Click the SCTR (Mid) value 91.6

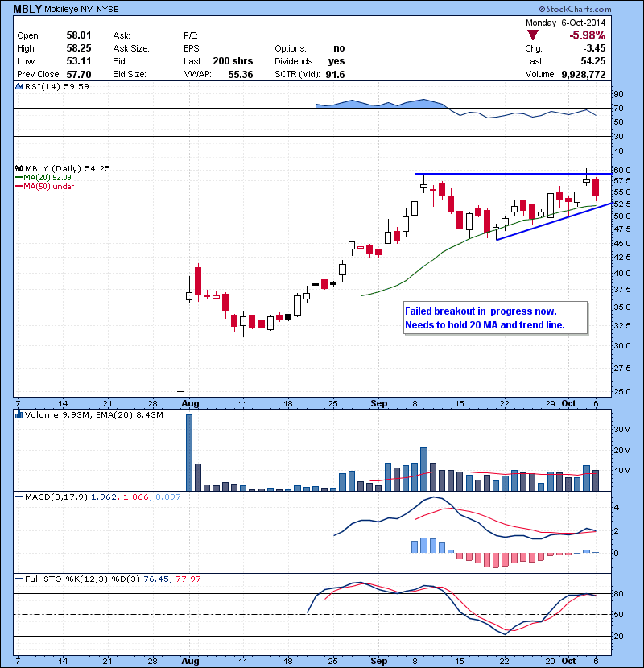(x=335, y=75)
